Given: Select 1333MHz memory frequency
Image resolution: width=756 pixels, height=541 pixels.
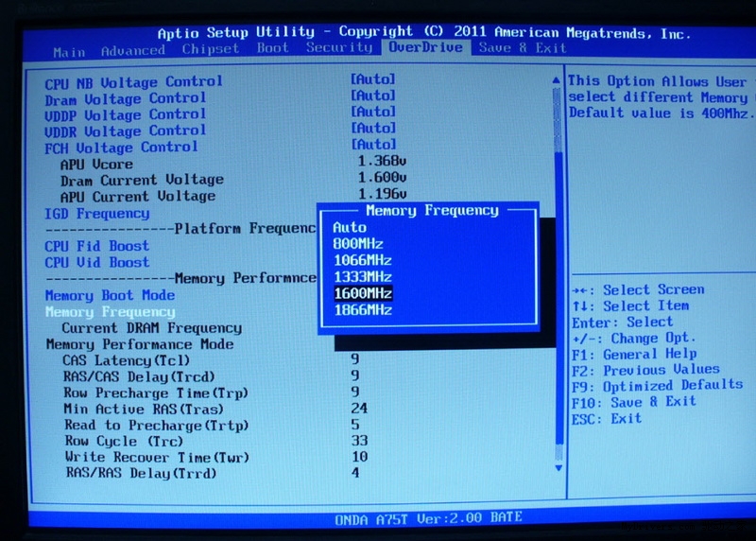Looking at the screenshot, I should [x=363, y=276].
